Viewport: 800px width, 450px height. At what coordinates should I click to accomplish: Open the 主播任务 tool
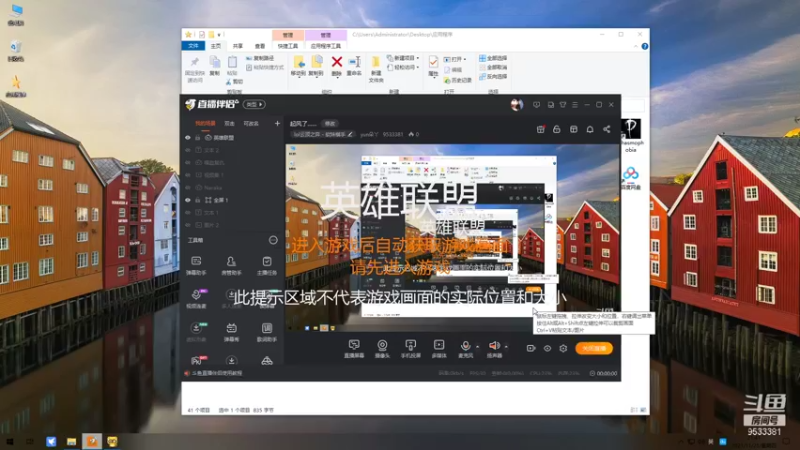click(267, 266)
